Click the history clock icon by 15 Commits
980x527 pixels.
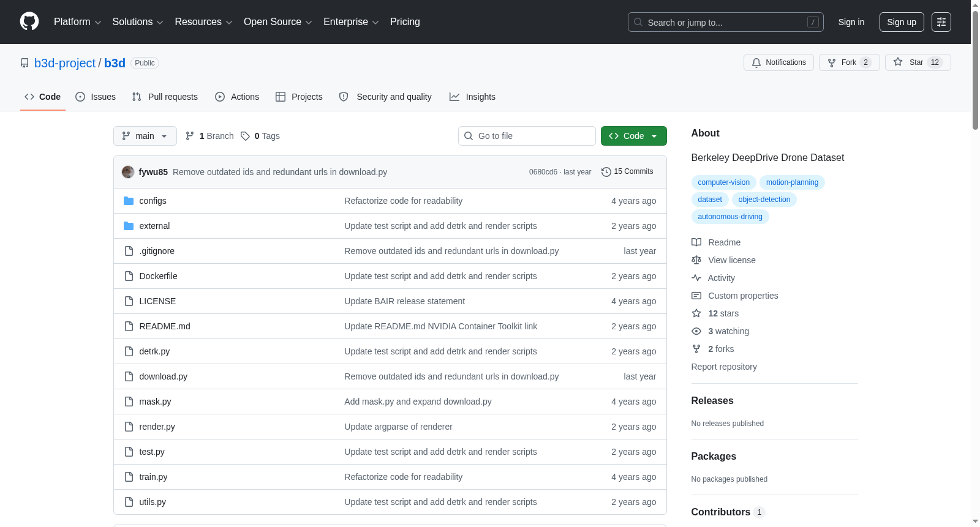pos(606,172)
